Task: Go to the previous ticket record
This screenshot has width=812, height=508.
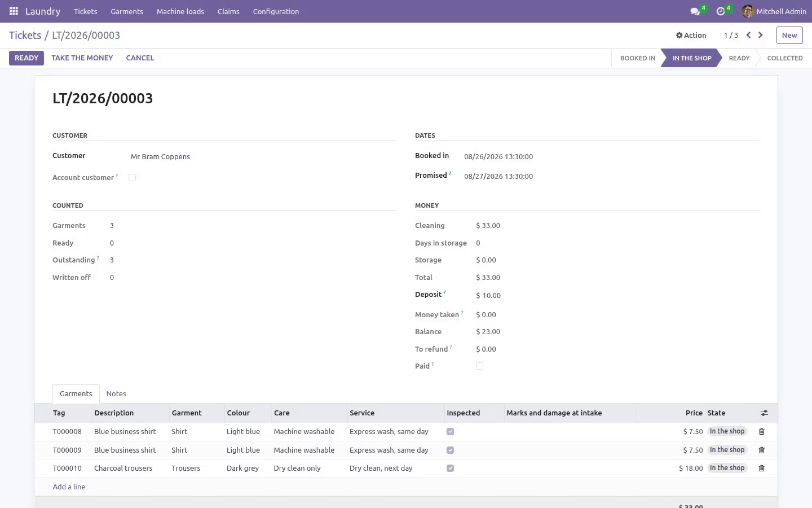Action: (x=748, y=35)
